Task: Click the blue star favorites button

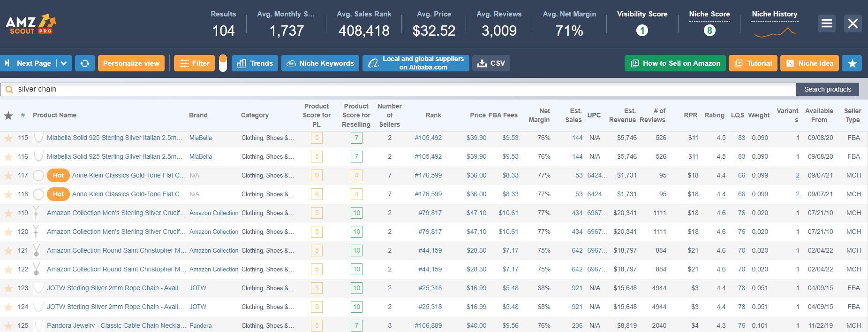Action: click(x=852, y=63)
